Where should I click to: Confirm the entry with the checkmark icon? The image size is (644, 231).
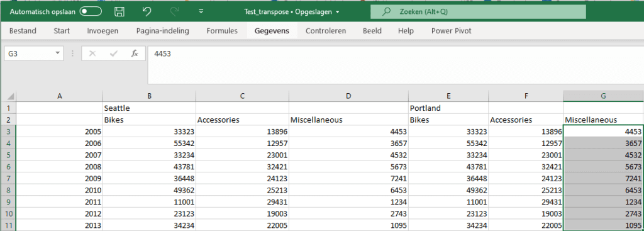[x=114, y=54]
